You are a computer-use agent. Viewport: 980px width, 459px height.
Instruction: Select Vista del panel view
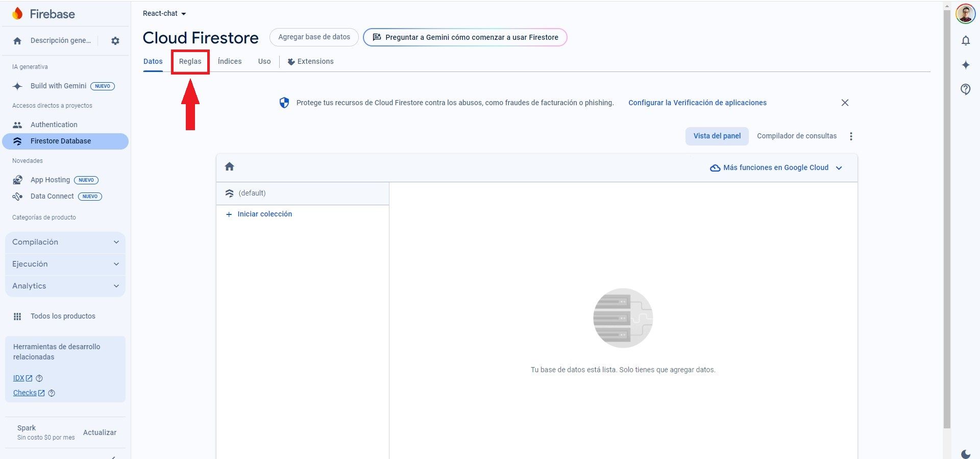pos(717,136)
